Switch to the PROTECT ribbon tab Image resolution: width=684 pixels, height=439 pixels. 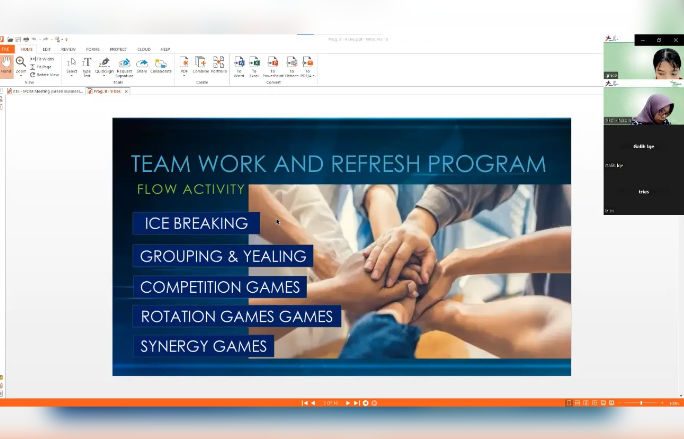[x=118, y=48]
